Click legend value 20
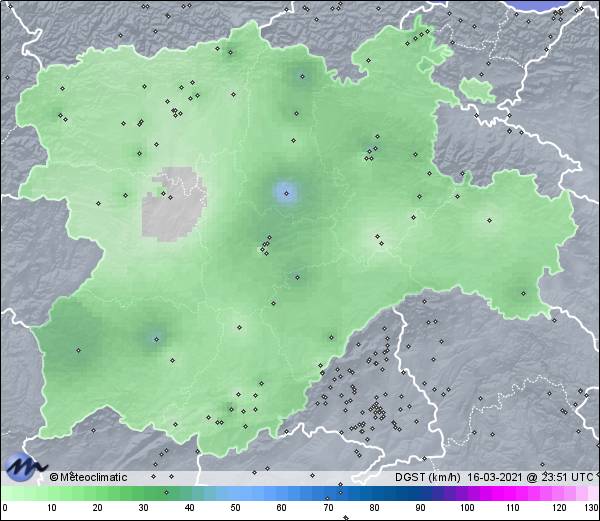600x521 pixels. [x=97, y=508]
